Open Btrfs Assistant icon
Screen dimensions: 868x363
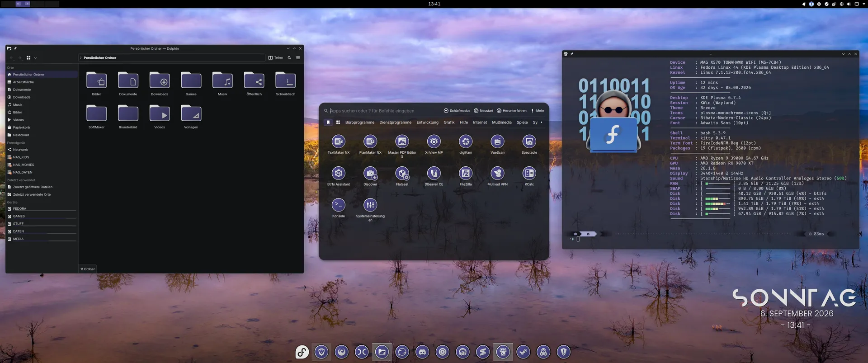tap(338, 173)
